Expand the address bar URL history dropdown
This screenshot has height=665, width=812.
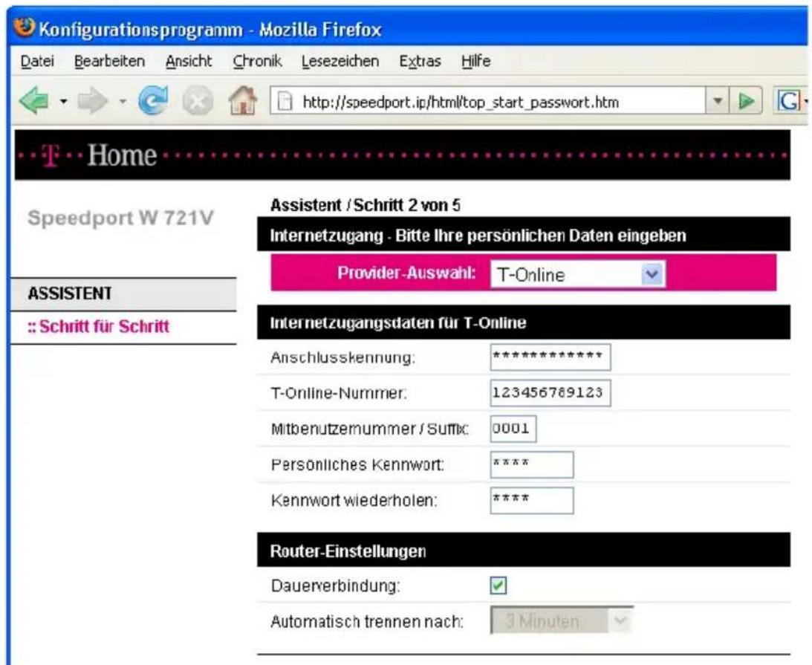(717, 101)
